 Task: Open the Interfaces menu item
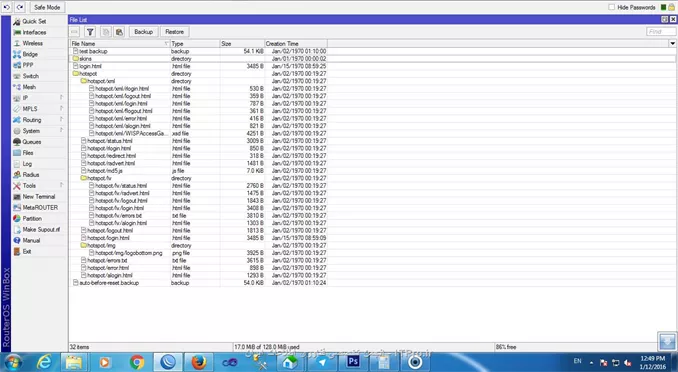coord(34,32)
